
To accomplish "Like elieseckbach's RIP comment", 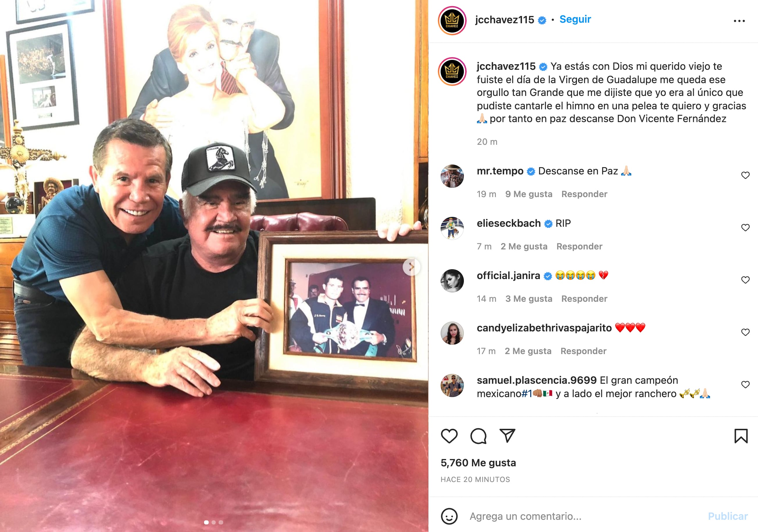I will (745, 228).
